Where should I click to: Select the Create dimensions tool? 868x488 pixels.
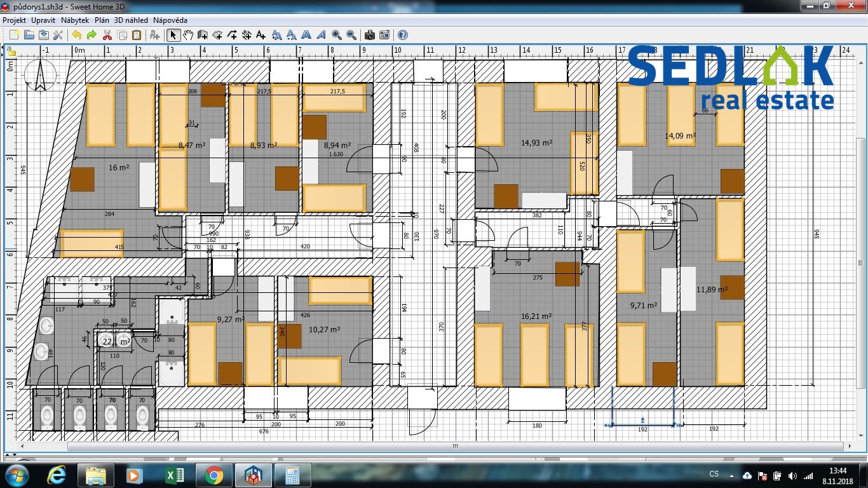[x=247, y=35]
